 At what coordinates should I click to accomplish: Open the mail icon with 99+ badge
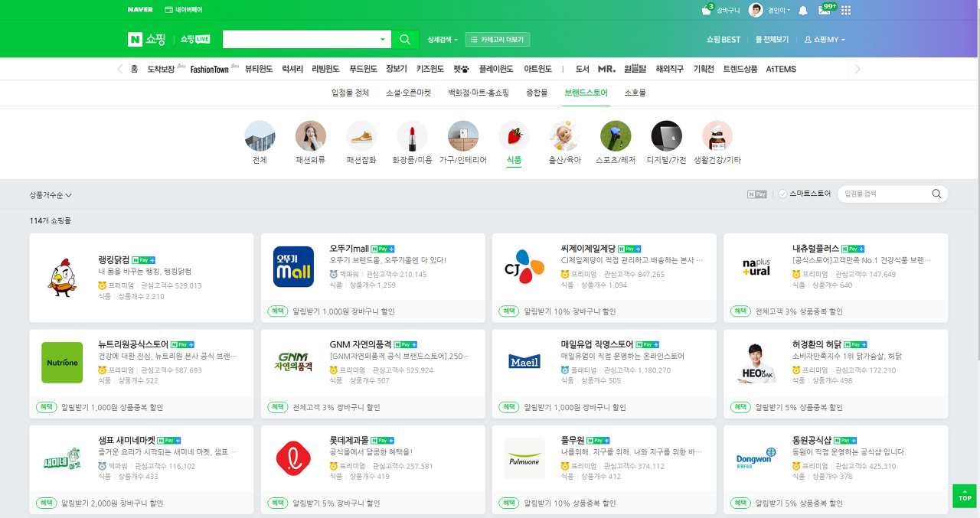click(825, 11)
